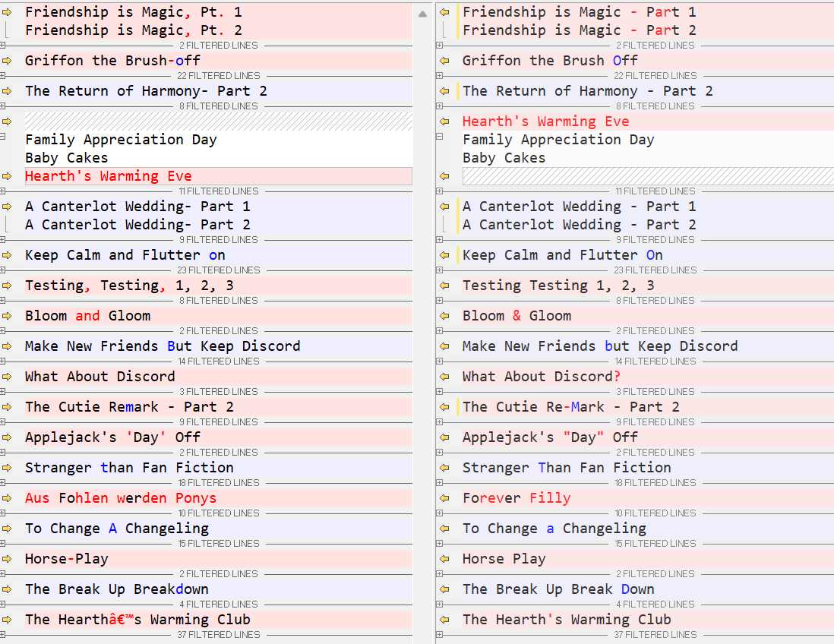Collapse 'Family Appreciation Day' section in left pane

point(3,137)
